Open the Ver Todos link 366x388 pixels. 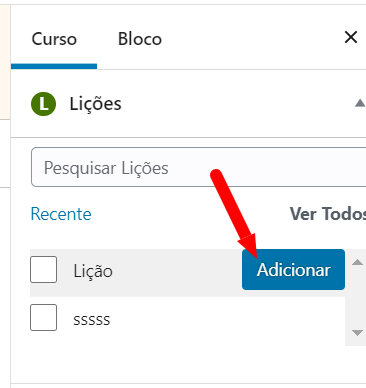(328, 214)
